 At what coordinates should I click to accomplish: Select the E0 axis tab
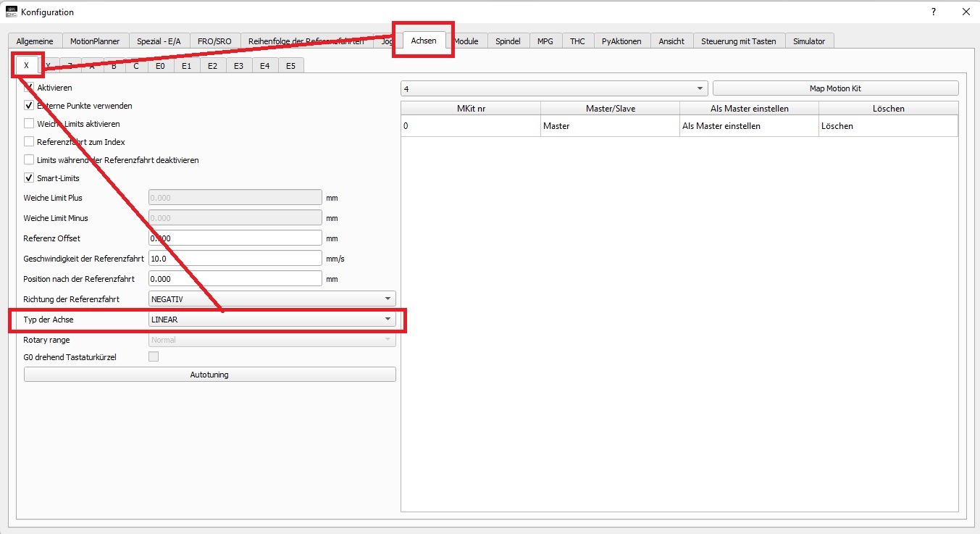160,66
